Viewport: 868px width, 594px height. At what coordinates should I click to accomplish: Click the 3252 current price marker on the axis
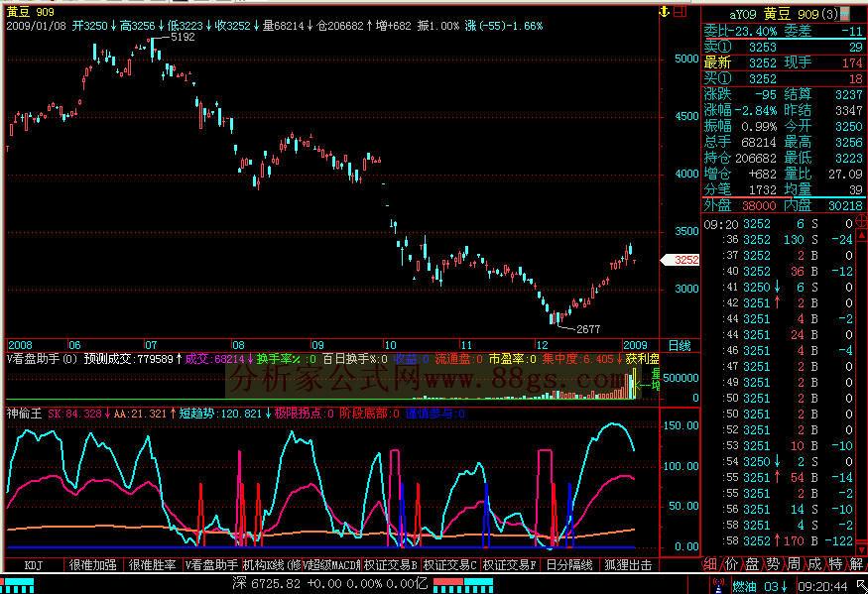pos(682,260)
